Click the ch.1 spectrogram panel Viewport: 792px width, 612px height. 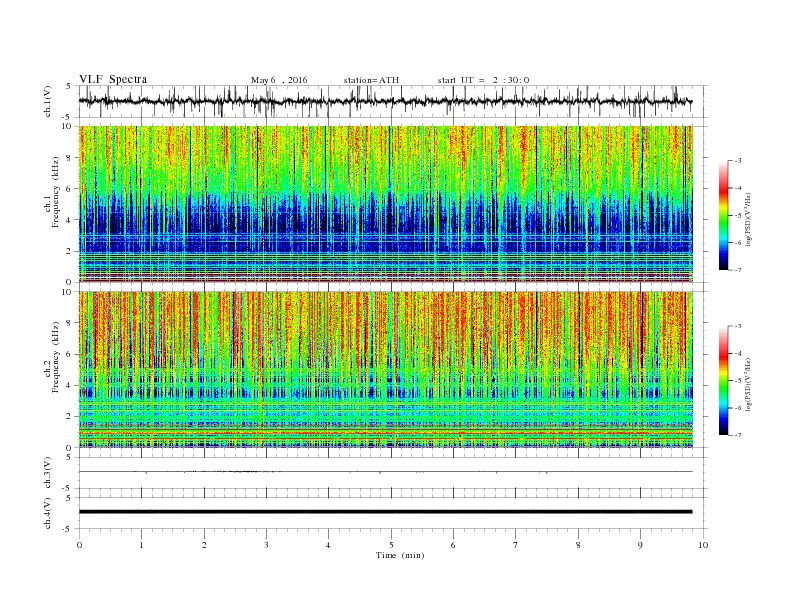386,204
